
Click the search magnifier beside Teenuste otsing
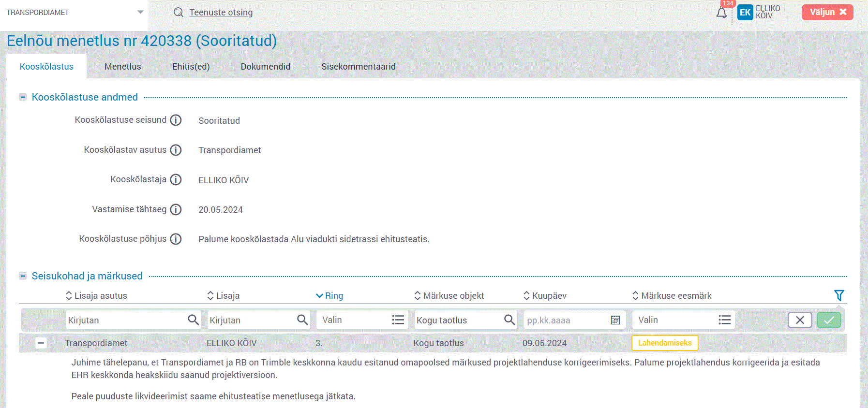[x=179, y=13]
